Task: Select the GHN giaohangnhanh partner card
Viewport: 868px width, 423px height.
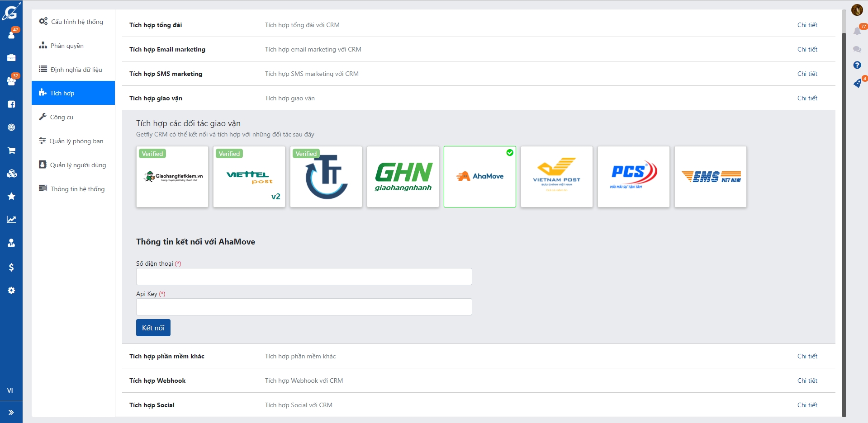Action: [x=403, y=177]
